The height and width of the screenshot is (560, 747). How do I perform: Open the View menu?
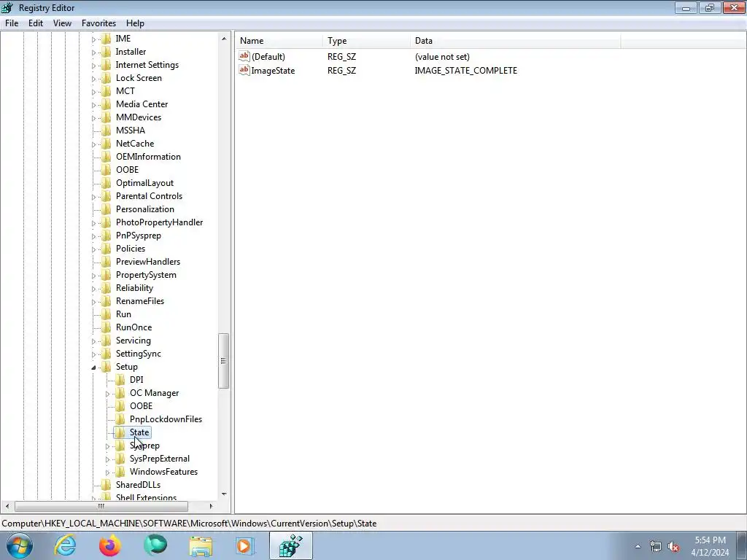pyautogui.click(x=62, y=23)
